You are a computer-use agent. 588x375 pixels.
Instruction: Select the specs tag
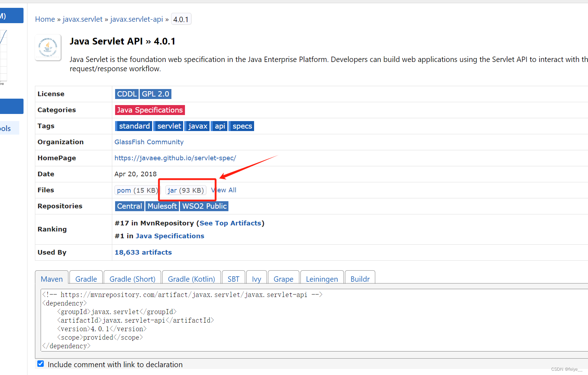click(242, 126)
